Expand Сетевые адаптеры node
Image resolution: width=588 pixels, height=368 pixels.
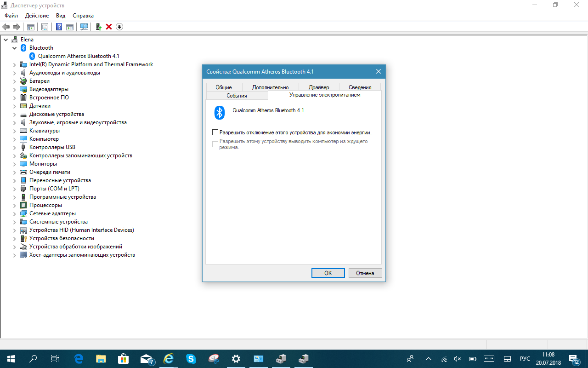15,213
